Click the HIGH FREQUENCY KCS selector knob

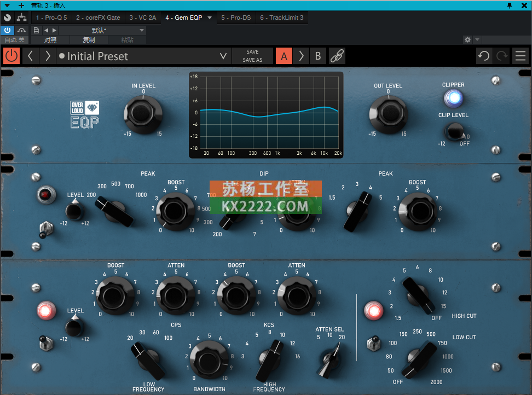[270, 361]
